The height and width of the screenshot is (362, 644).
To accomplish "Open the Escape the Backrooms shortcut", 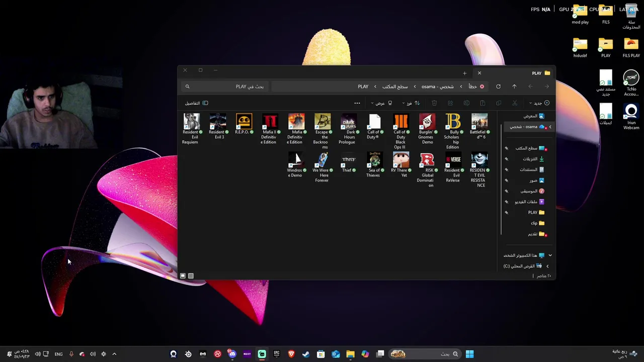I will [323, 132].
